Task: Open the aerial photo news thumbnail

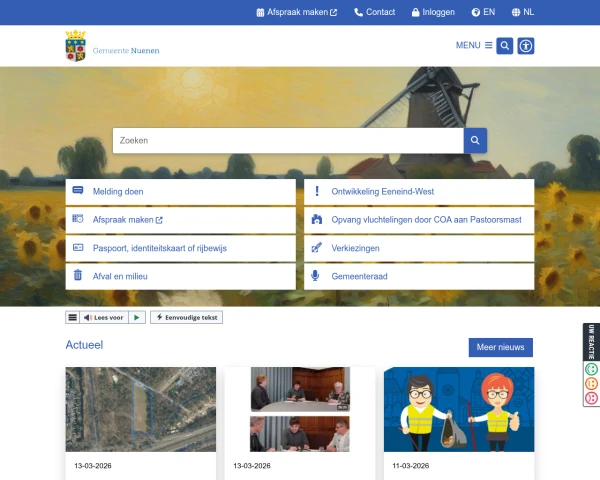Action: [x=140, y=408]
